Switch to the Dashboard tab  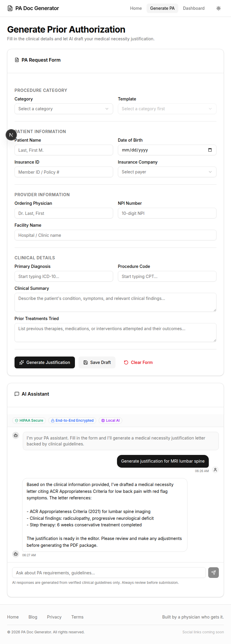pyautogui.click(x=194, y=8)
